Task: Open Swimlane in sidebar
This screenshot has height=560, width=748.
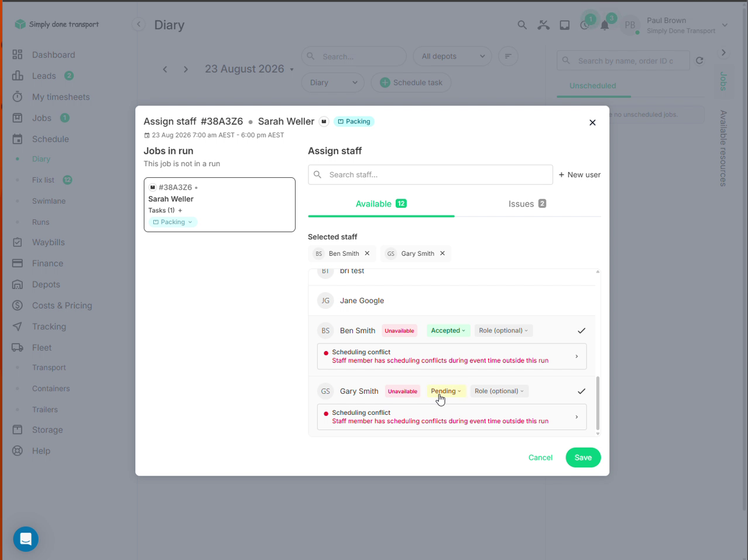Action: [49, 201]
